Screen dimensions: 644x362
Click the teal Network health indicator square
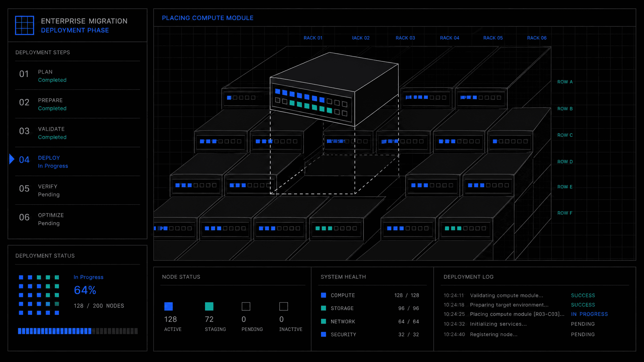pos(323,321)
